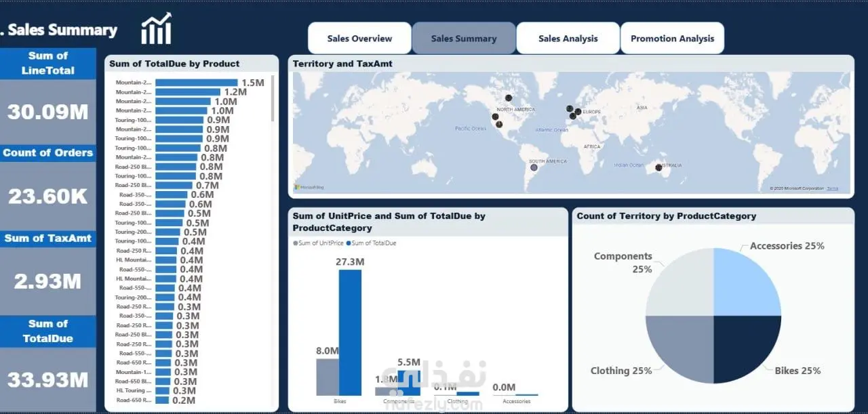Image resolution: width=868 pixels, height=414 pixels.
Task: Open the Sales Overview tab
Action: (359, 38)
